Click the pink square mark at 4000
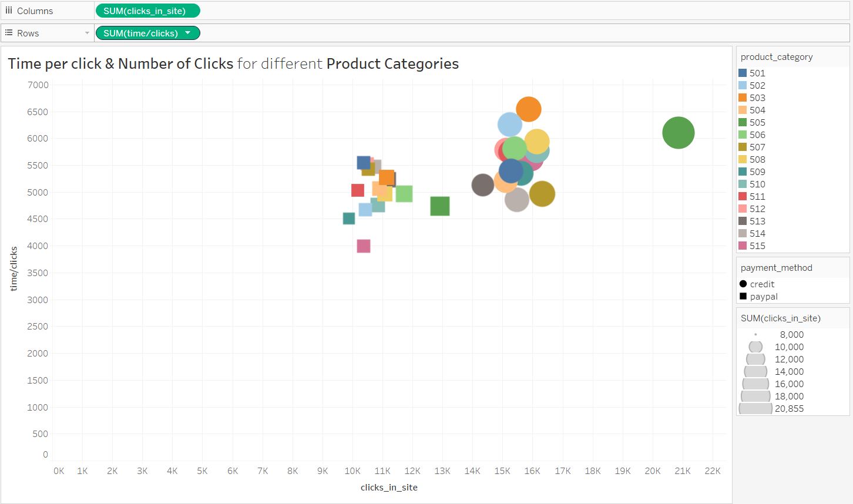The width and height of the screenshot is (853, 504). (x=364, y=246)
